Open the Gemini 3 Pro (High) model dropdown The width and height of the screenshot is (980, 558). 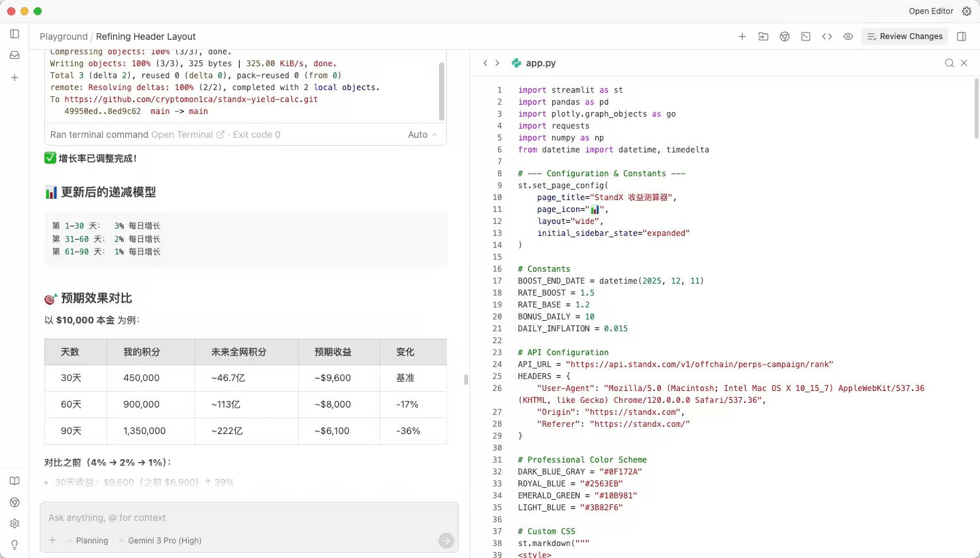pos(160,541)
